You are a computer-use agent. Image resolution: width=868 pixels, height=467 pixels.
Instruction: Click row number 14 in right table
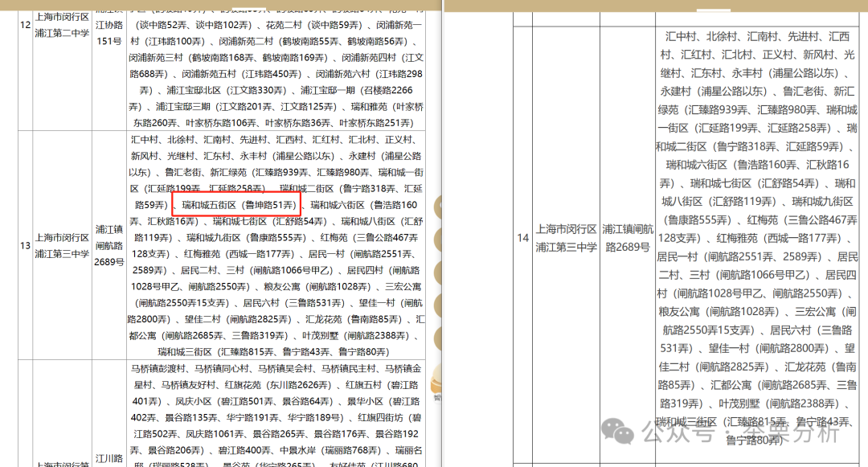click(522, 238)
